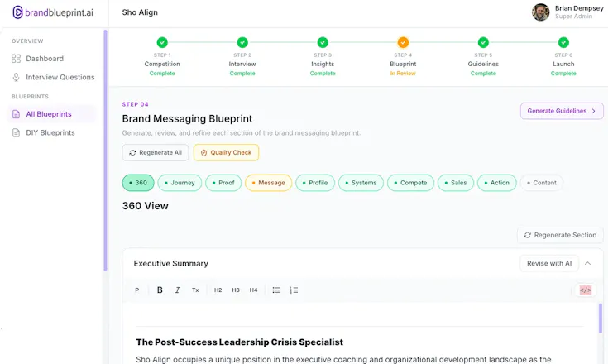Click the Step 2 Interview checkmark circle
Viewport: 608px width, 364px height.
pyautogui.click(x=242, y=42)
